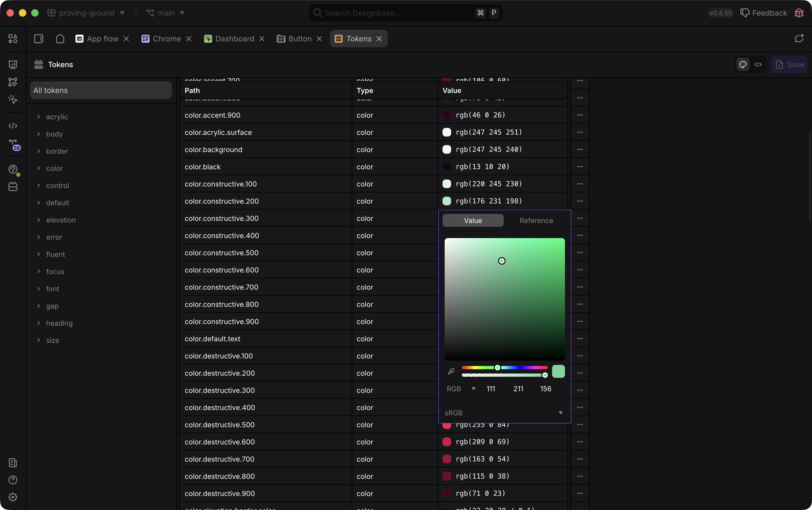
Task: Open the help icon in sidebar
Action: pyautogui.click(x=13, y=480)
